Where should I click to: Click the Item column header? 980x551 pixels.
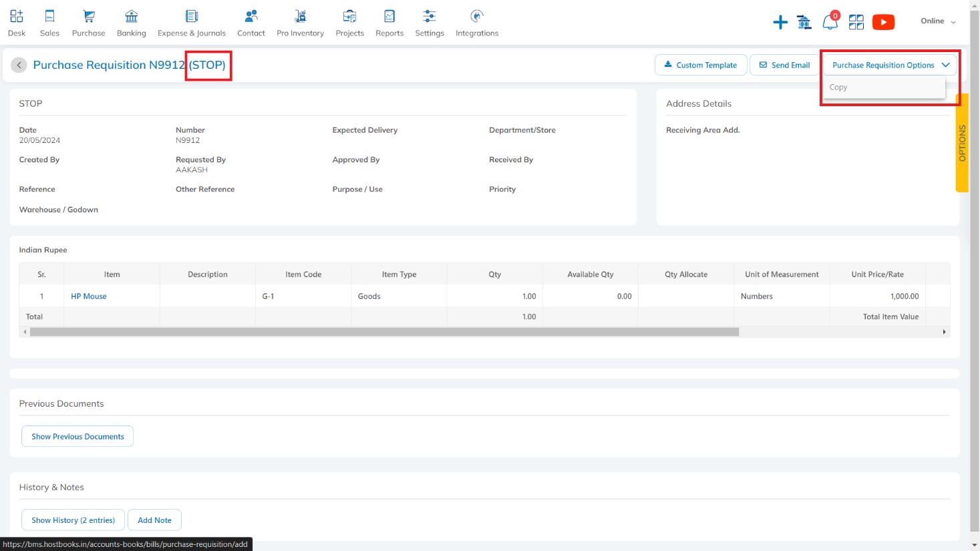click(x=112, y=274)
